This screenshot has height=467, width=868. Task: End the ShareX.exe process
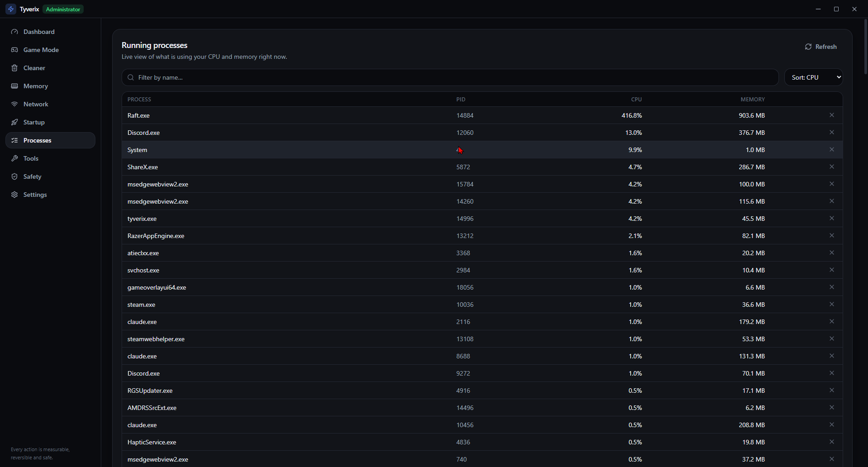[x=831, y=167]
